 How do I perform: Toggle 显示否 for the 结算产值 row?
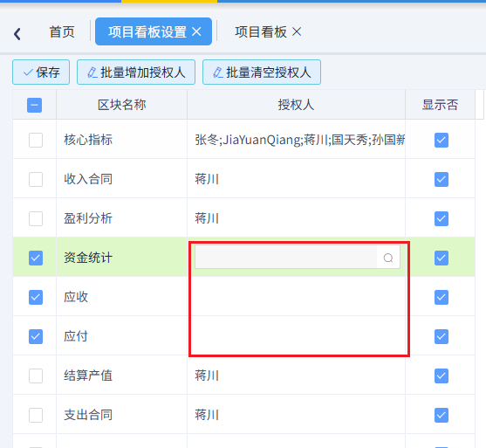click(x=442, y=376)
